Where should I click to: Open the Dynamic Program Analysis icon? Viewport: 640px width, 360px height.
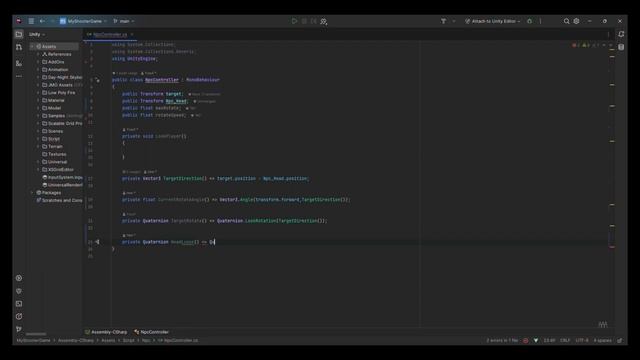pyautogui.click(x=19, y=316)
